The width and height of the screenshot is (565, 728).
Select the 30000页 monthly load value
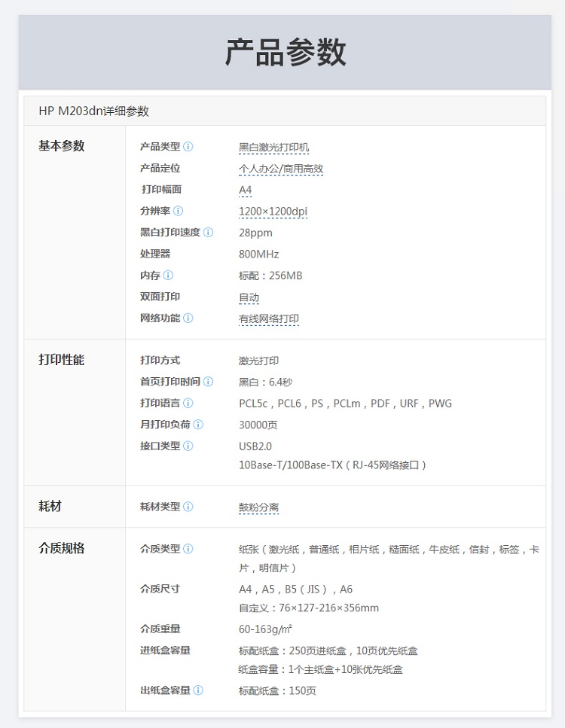258,425
